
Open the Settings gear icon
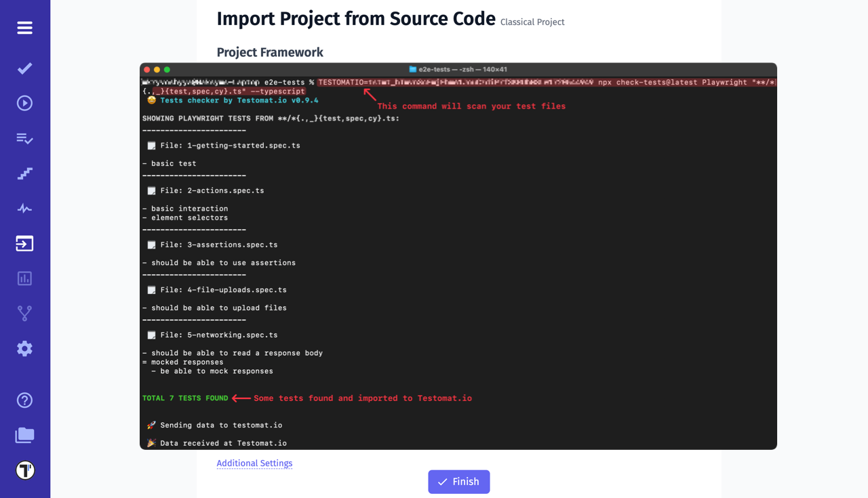[24, 348]
